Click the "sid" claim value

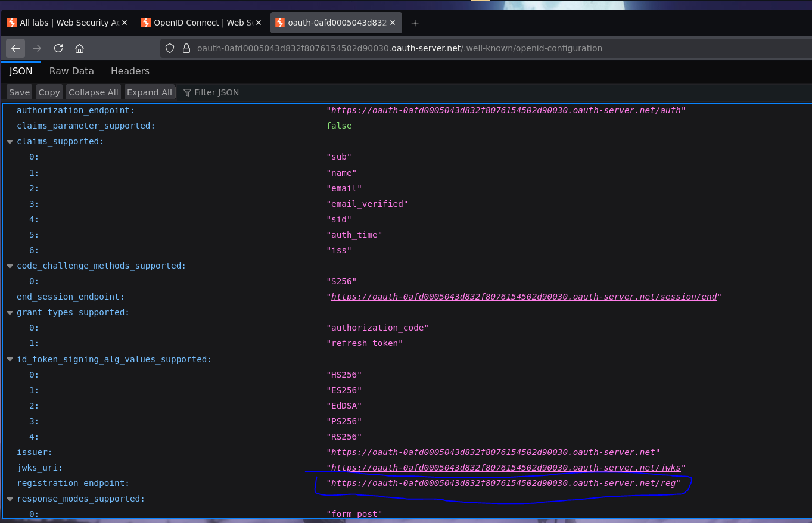[x=339, y=219]
